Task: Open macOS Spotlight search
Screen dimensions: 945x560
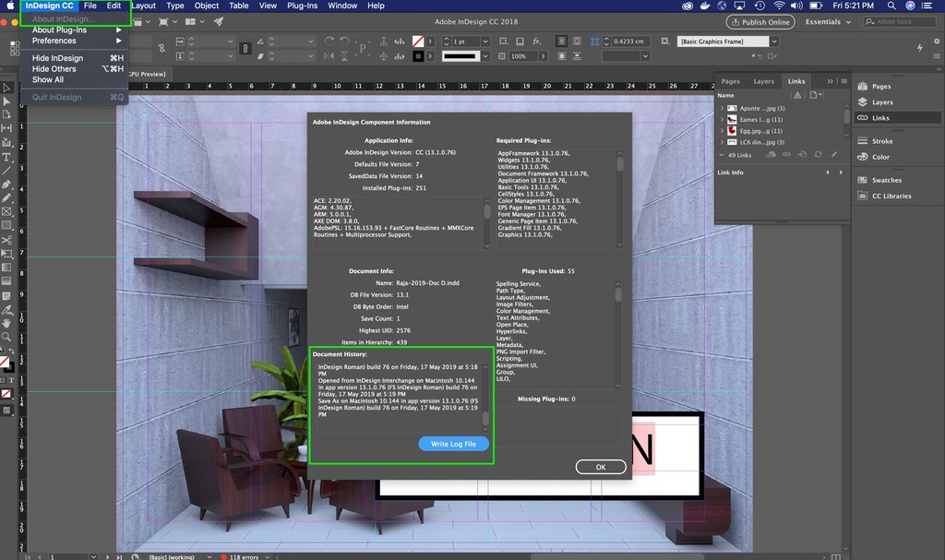Action: [x=891, y=6]
